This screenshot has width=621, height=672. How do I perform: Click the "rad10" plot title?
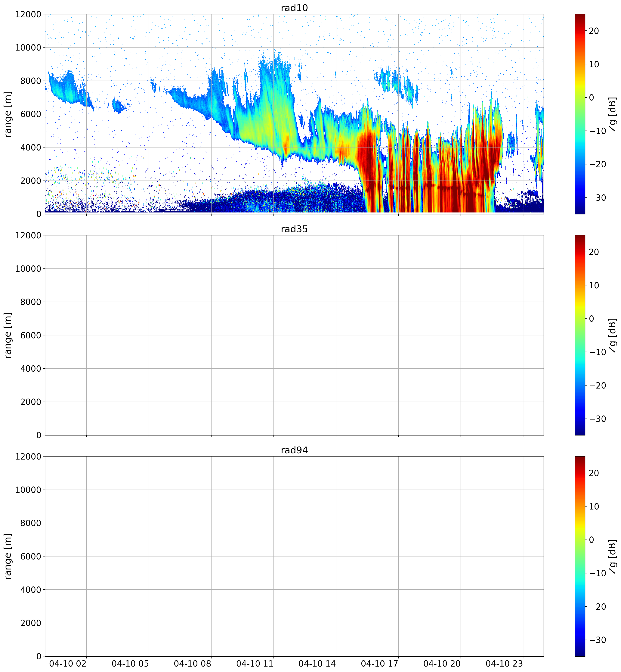pos(294,8)
